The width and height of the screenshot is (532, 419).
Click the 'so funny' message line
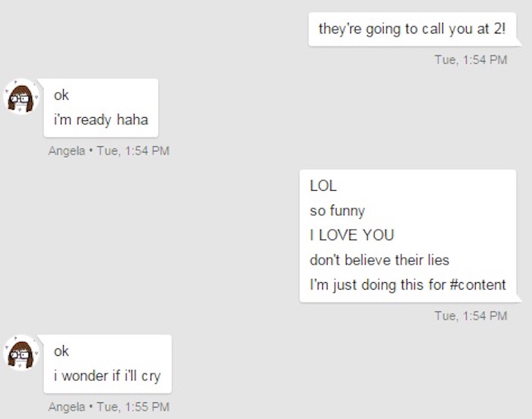point(337,211)
